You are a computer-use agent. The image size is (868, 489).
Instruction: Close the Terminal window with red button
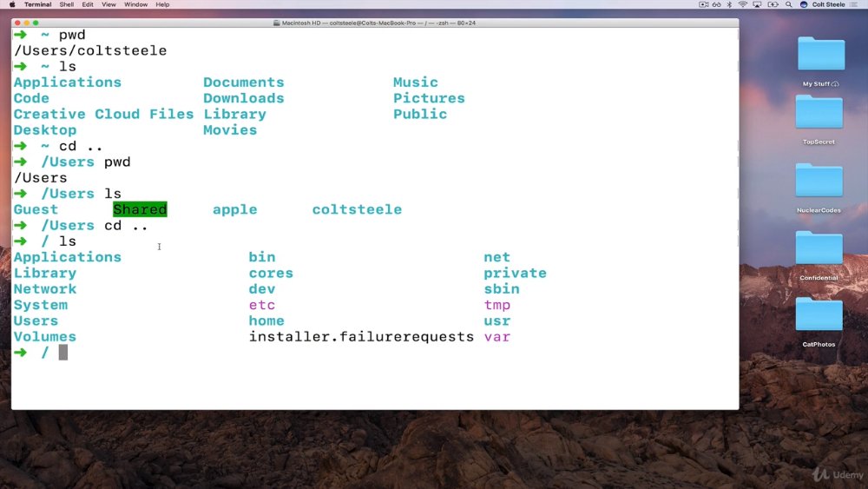coord(17,23)
